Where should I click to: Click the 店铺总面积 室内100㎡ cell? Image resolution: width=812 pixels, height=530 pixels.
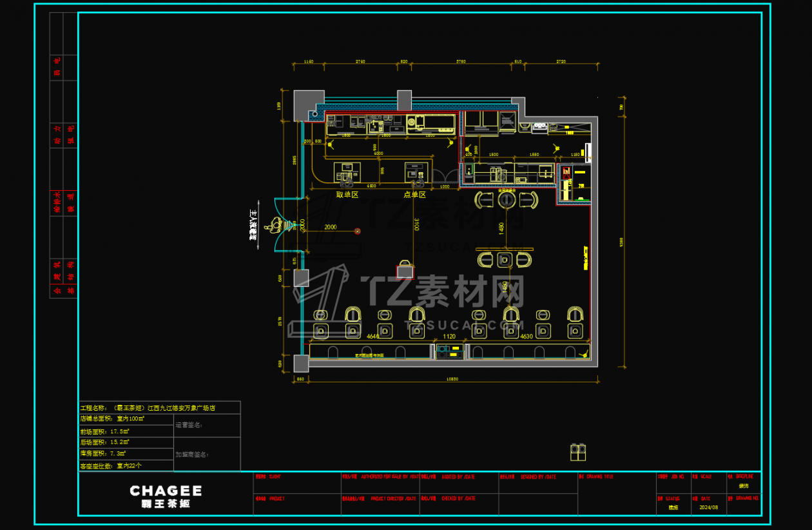coord(126,419)
